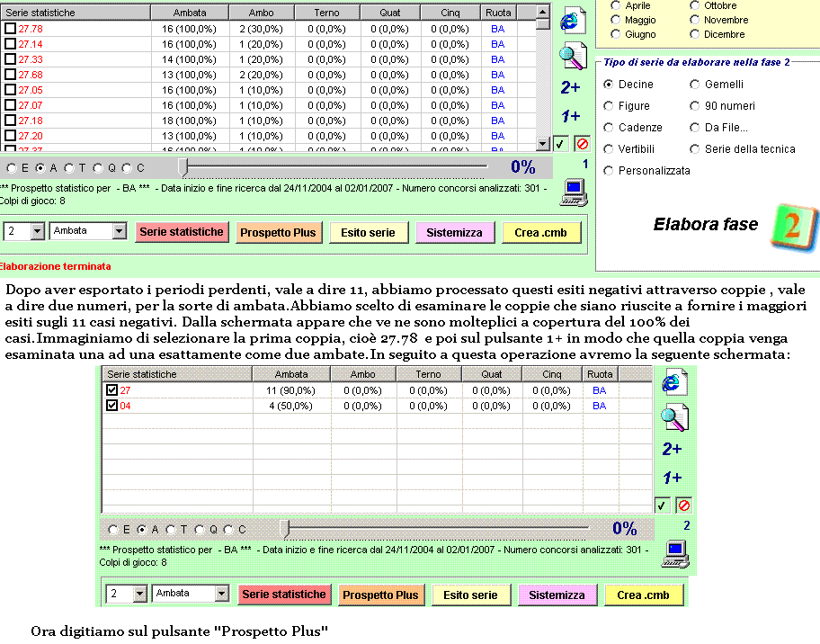Image resolution: width=820 pixels, height=644 pixels.
Task: Click the Prospetto Plus button in lower panel
Action: pyautogui.click(x=380, y=595)
